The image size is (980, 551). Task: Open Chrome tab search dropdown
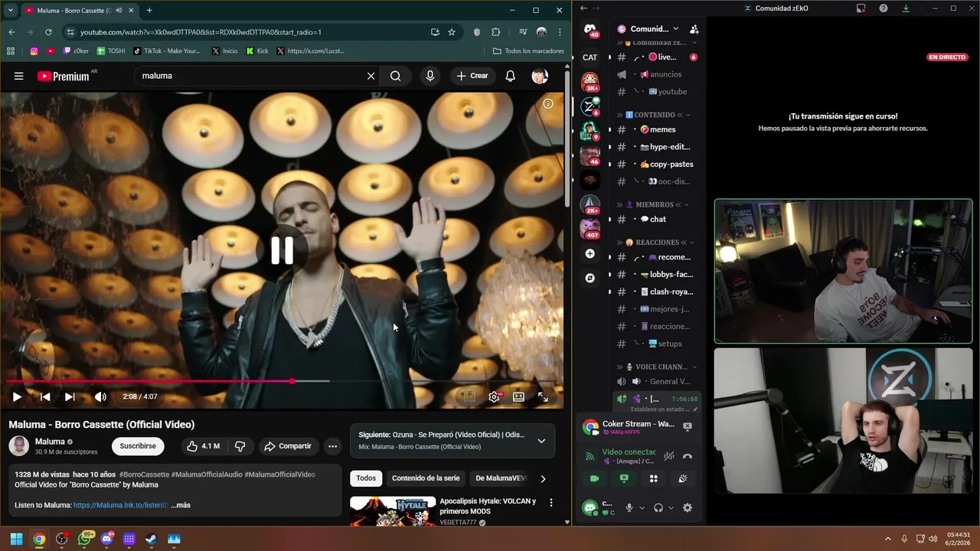point(11,10)
